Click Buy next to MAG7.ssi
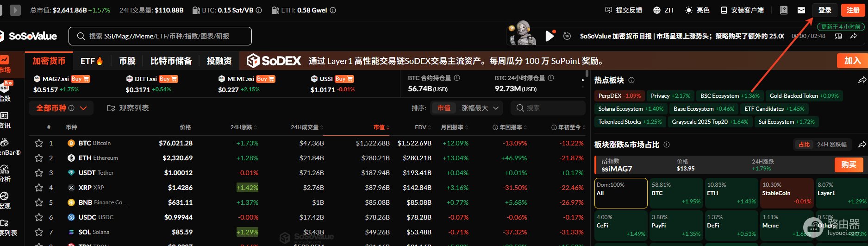The image size is (868, 246). pyautogui.click(x=80, y=79)
